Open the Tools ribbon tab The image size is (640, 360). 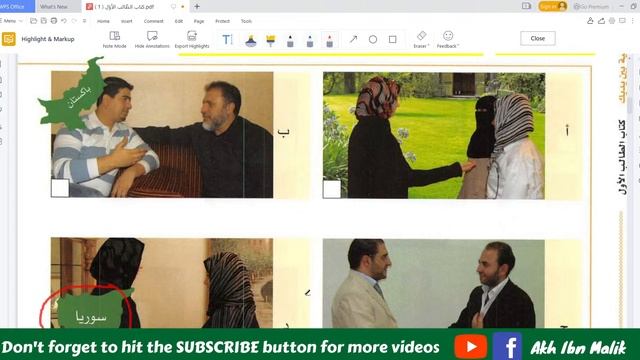pos(246,21)
